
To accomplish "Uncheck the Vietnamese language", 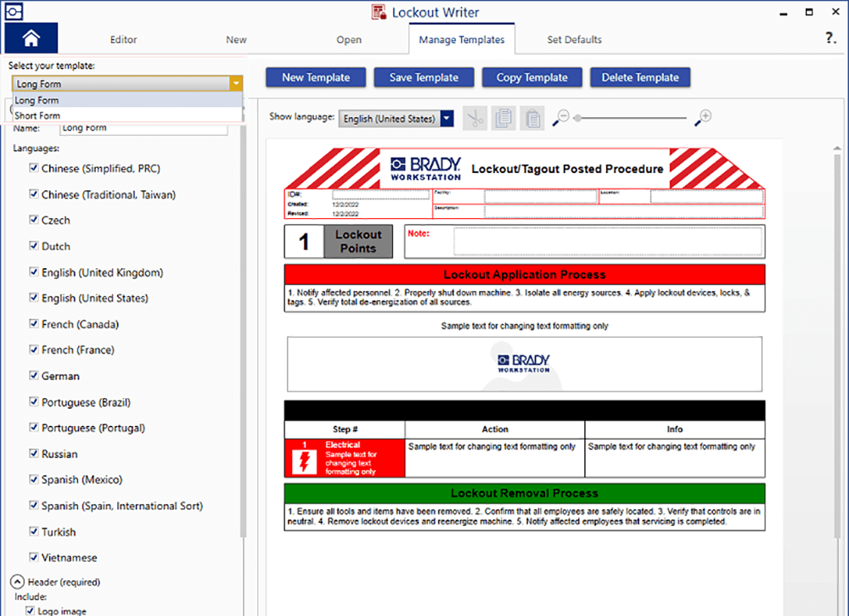I will [x=34, y=557].
